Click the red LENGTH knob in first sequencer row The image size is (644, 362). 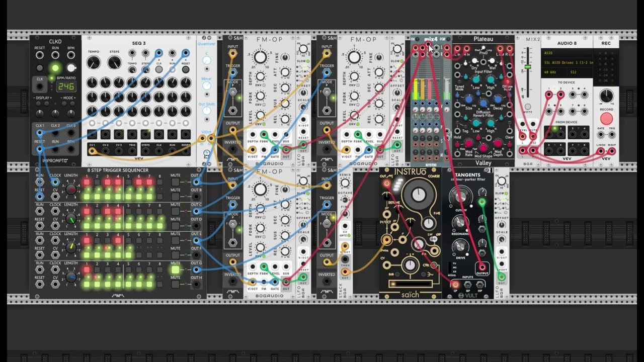[x=71, y=190]
